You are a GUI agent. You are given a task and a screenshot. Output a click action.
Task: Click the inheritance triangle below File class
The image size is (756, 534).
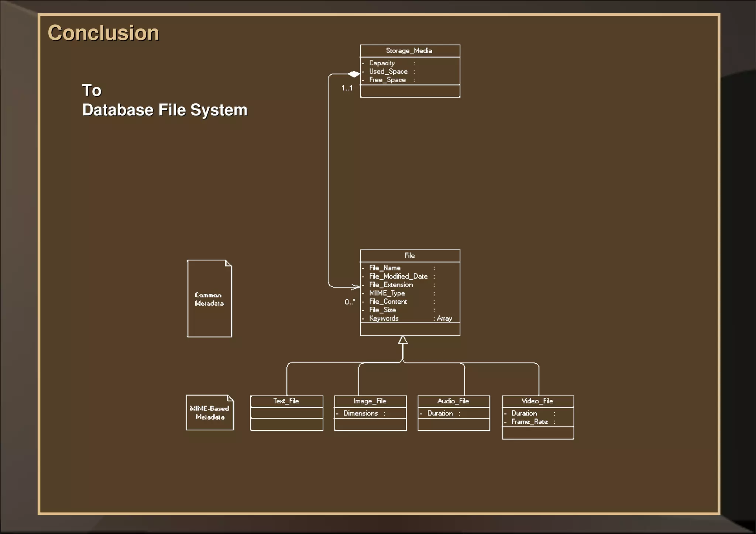point(403,340)
